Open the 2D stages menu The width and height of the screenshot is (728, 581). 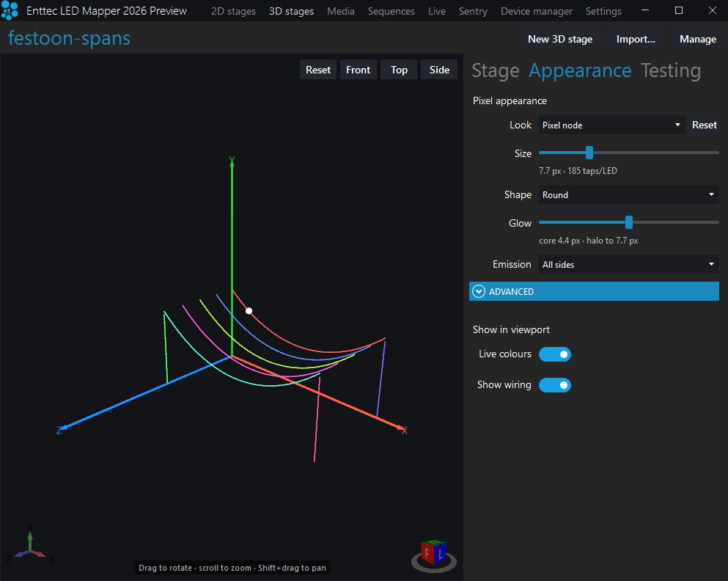(233, 11)
